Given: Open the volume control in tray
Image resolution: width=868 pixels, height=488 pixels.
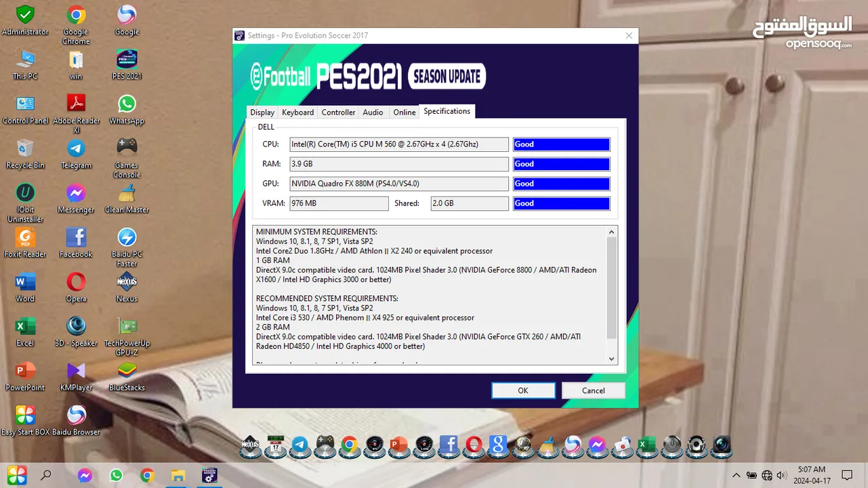Looking at the screenshot, I should tap(781, 475).
